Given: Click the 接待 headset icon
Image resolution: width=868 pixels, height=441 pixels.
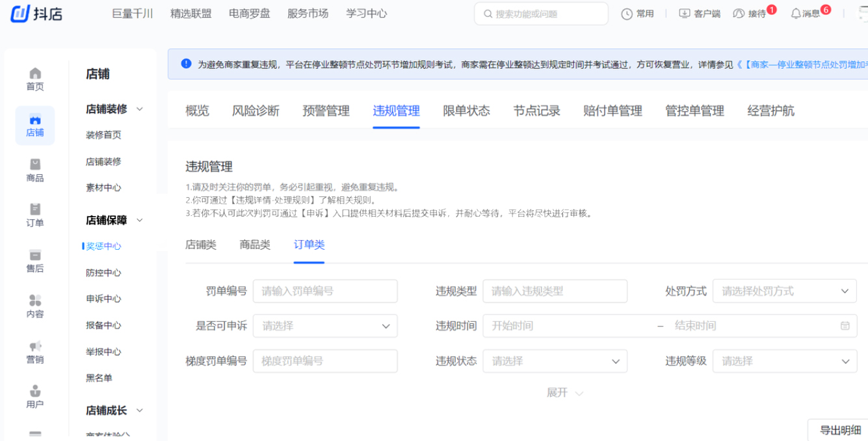Looking at the screenshot, I should click(x=740, y=13).
